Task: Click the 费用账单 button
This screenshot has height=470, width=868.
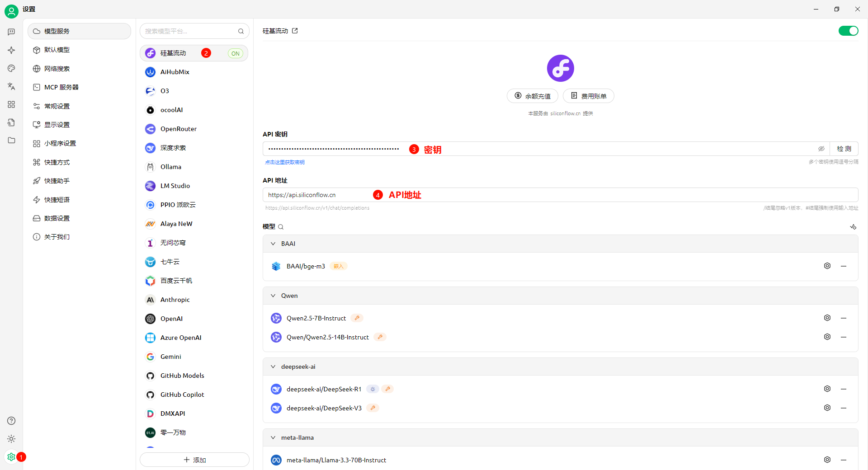Action: coord(589,96)
